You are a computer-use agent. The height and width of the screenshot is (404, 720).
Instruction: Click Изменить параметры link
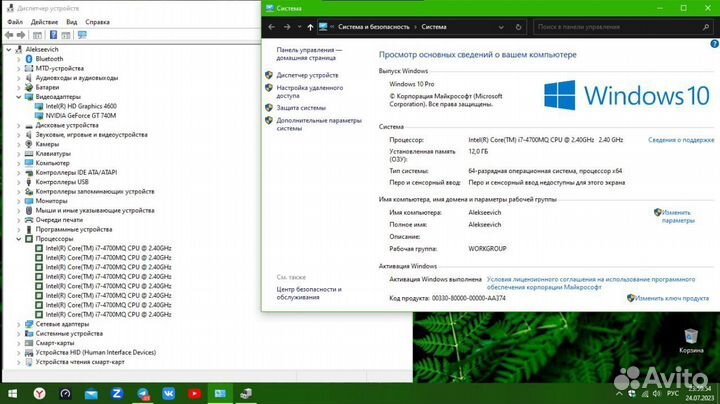678,216
